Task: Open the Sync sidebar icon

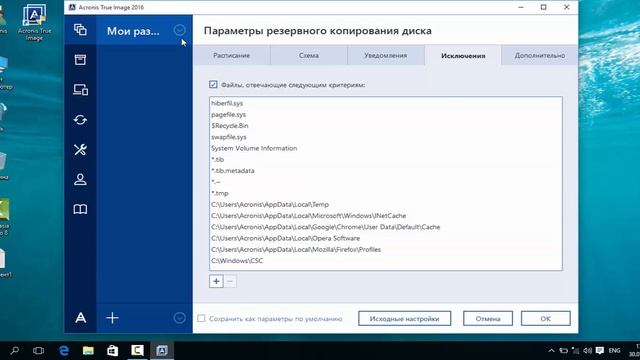Action: tap(80, 120)
